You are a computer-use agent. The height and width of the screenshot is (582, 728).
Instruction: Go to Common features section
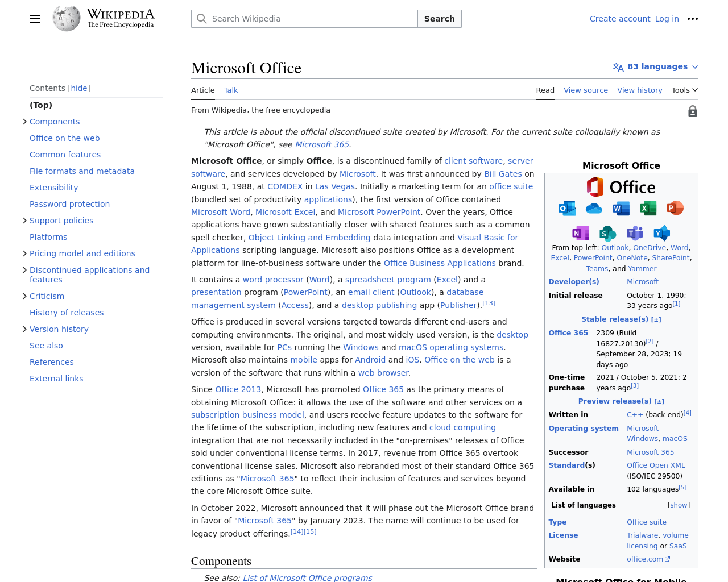pos(65,155)
